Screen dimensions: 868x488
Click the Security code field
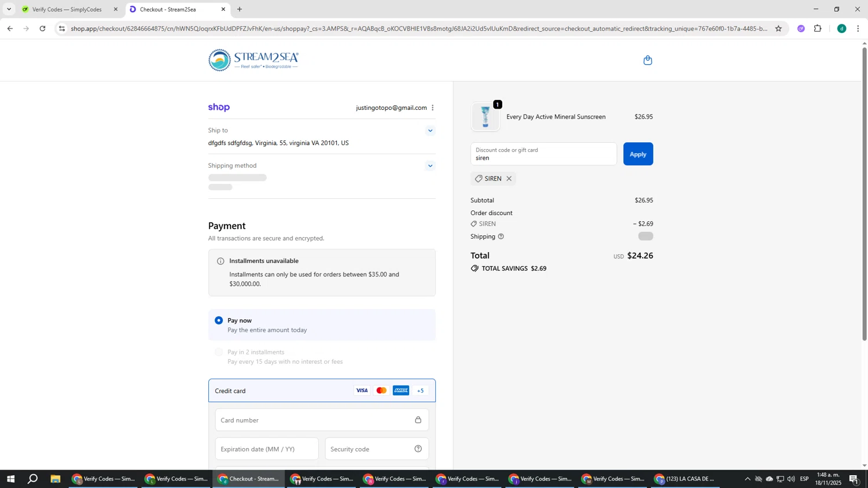(x=377, y=449)
